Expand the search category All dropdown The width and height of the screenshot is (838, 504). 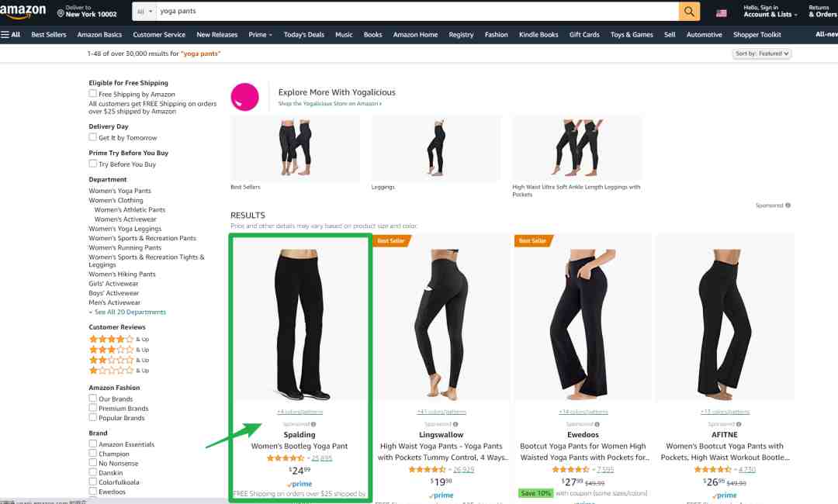pyautogui.click(x=144, y=11)
